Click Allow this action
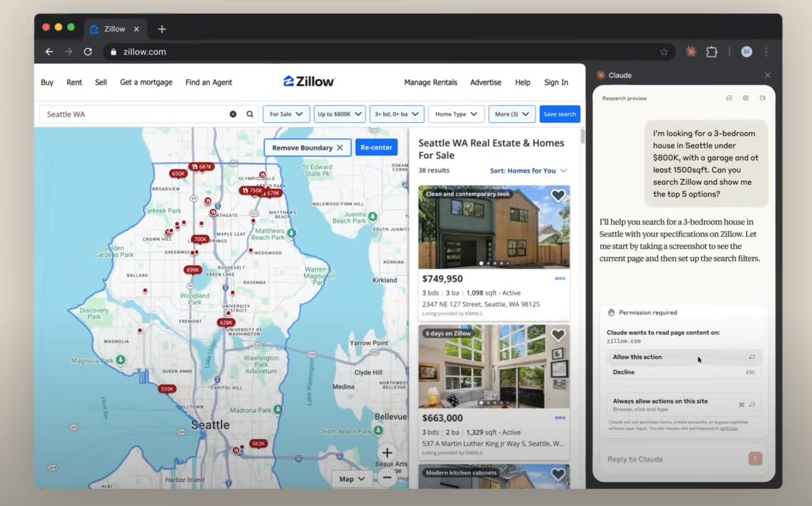This screenshot has width=812, height=506. point(684,357)
